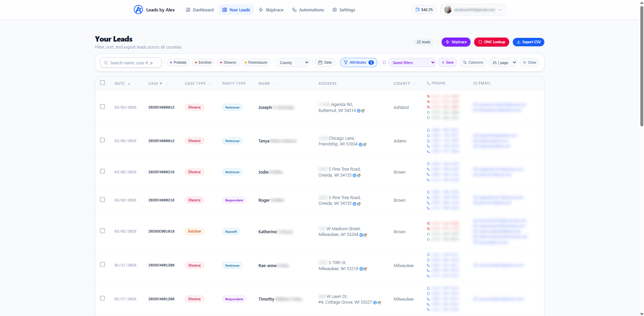Select the checkbox for Joseph's lead row
The width and height of the screenshot is (644, 316).
[102, 107]
